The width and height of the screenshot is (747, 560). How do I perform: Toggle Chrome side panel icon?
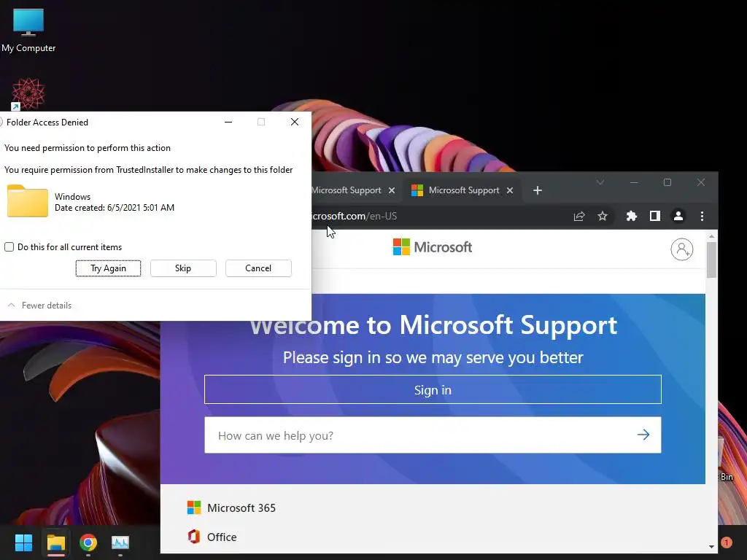(655, 216)
